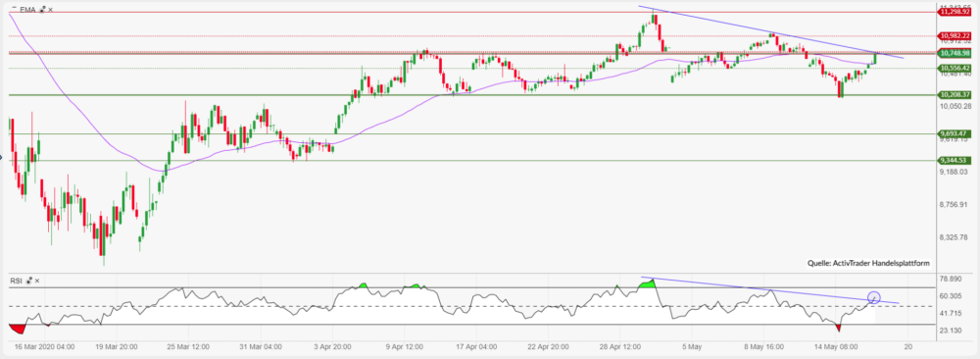Collapse the EMA indicator with minus icon
This screenshot has height=359, width=980.
click(x=15, y=8)
